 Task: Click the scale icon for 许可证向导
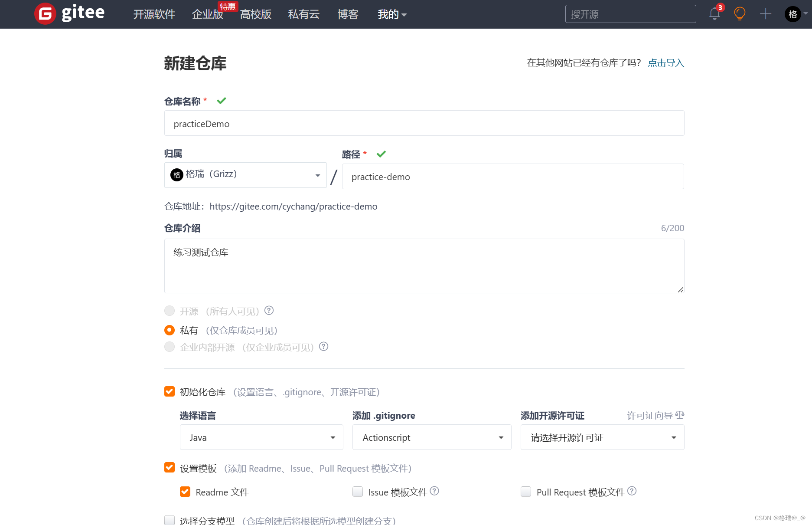680,415
